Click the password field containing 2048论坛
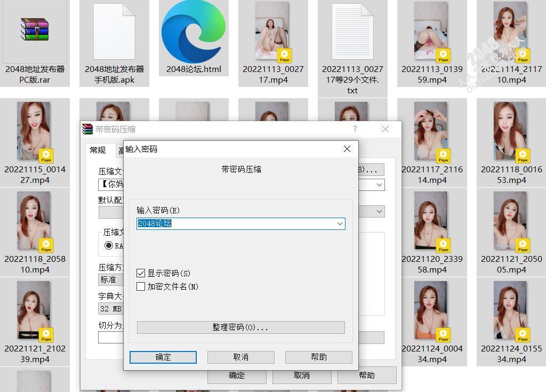 click(x=235, y=223)
